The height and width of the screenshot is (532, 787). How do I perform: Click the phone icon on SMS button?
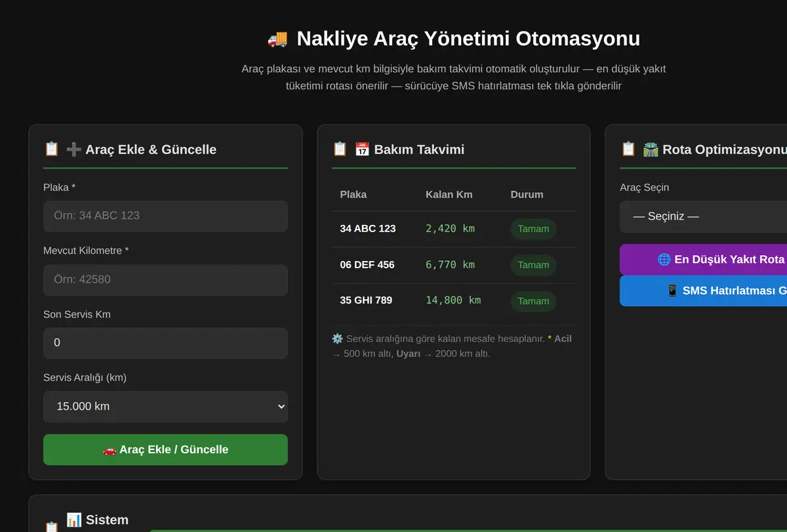(673, 291)
